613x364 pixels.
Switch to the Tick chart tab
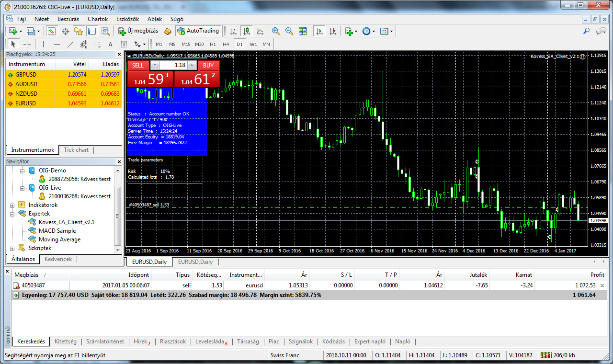76,150
